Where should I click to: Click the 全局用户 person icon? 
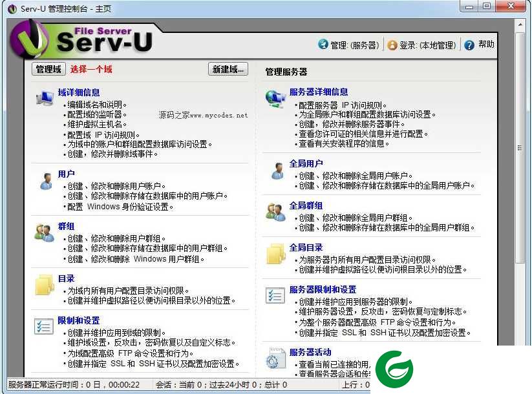tap(278, 171)
